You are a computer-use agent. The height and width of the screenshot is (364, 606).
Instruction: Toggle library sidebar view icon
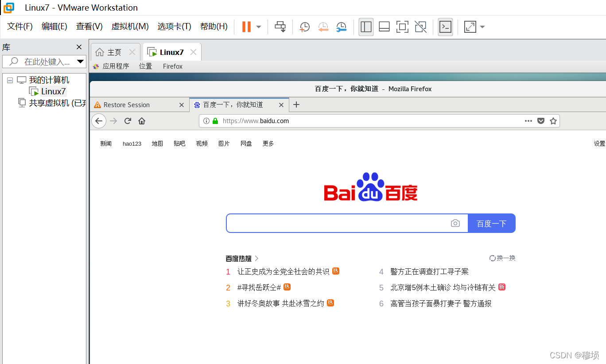click(x=366, y=27)
